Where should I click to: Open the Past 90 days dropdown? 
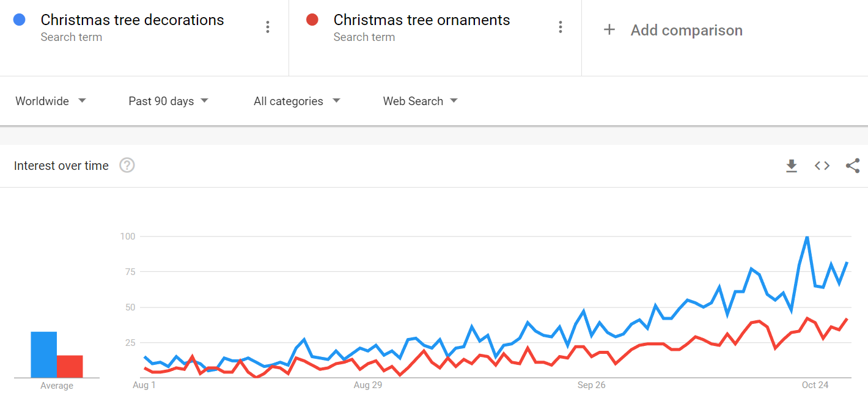click(x=168, y=101)
